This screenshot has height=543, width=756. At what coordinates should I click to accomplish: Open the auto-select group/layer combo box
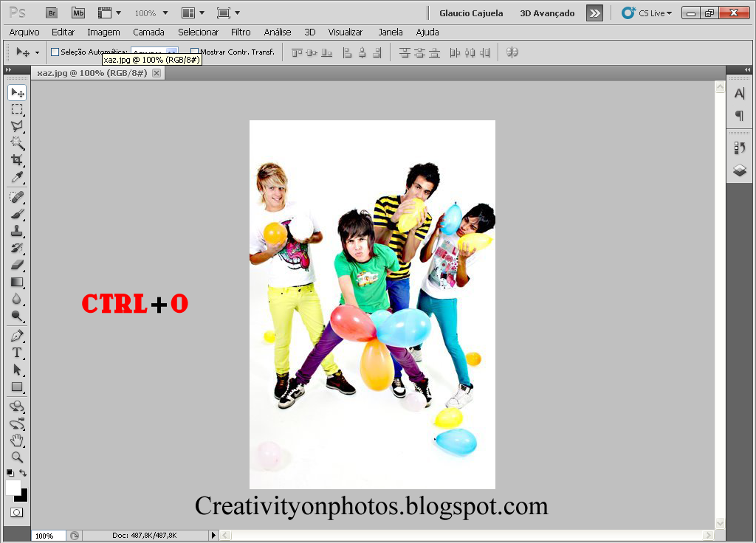154,49
